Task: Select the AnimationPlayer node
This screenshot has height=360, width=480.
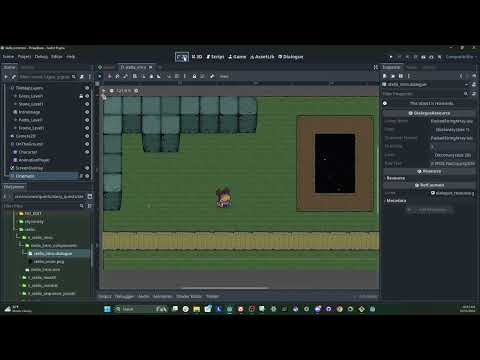Action: coord(34,160)
